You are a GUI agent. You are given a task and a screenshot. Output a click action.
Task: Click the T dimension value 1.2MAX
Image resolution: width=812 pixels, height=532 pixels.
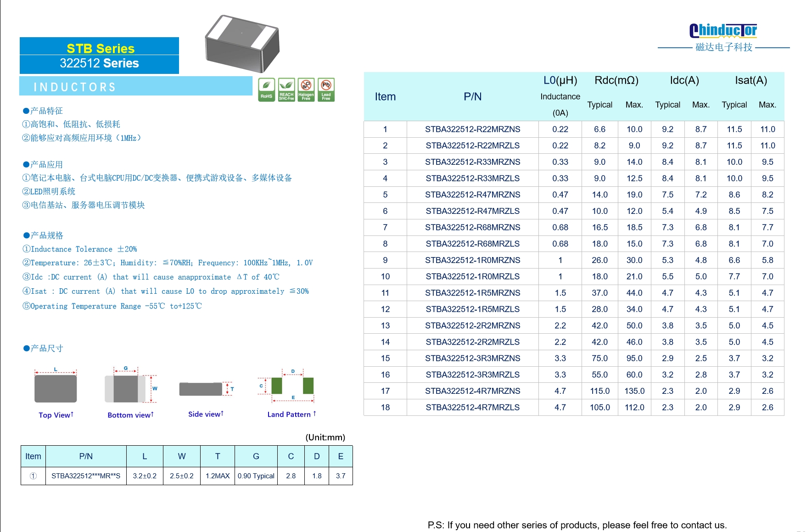218,476
